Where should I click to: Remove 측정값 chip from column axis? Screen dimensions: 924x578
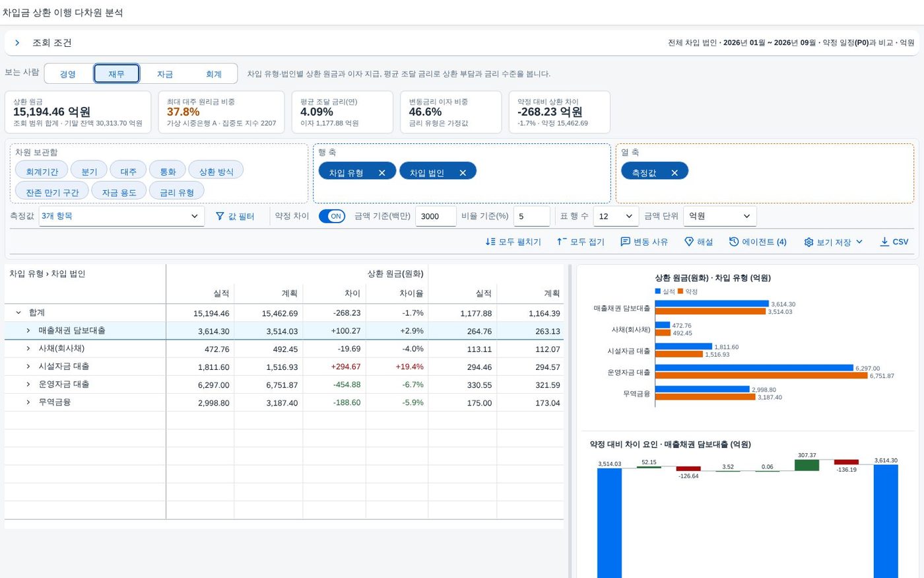[675, 173]
